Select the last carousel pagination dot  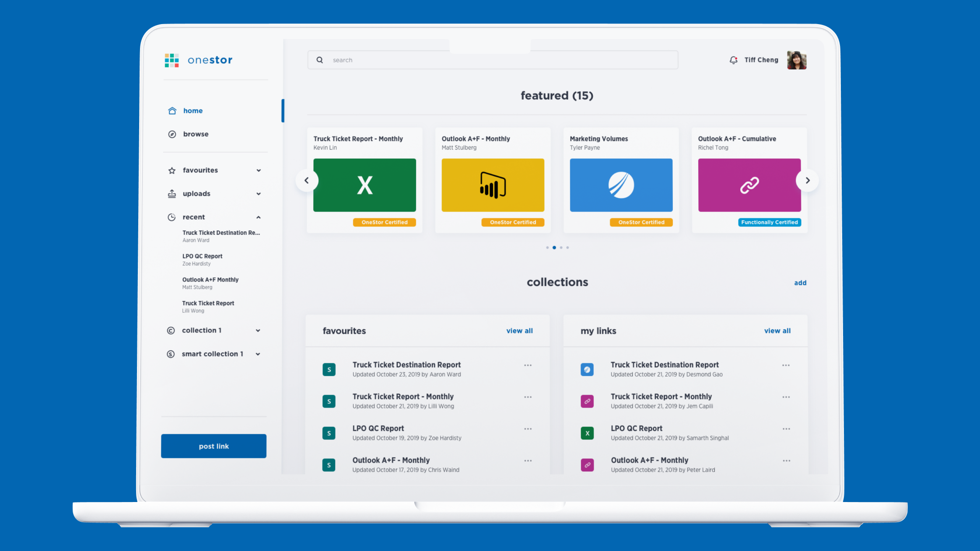567,248
